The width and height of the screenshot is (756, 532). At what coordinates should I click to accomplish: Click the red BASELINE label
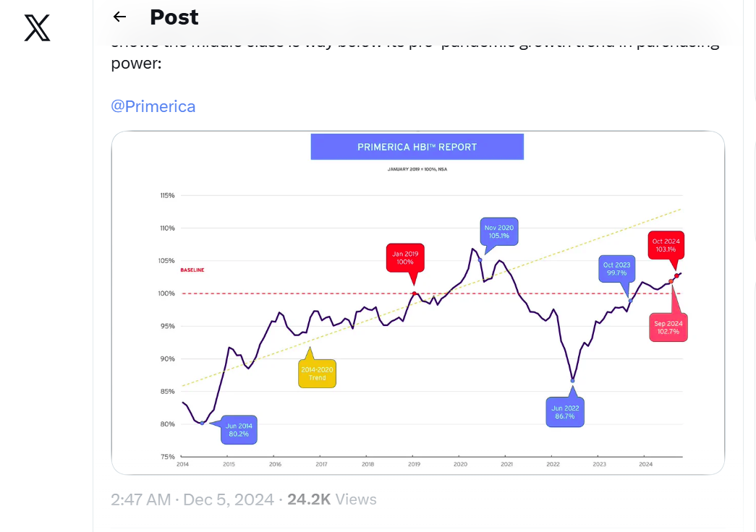[192, 270]
